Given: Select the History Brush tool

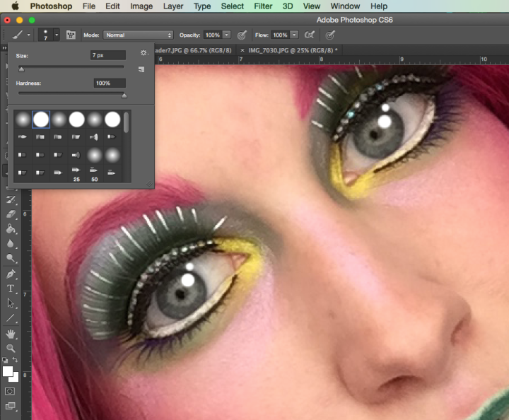Looking at the screenshot, I should pyautogui.click(x=11, y=199).
